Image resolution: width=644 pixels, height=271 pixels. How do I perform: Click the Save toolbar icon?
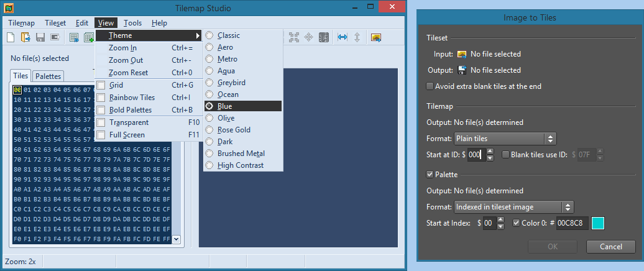pos(40,37)
